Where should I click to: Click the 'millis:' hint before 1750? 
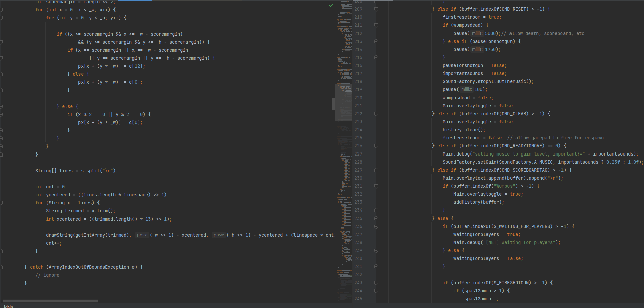pyautogui.click(x=477, y=49)
